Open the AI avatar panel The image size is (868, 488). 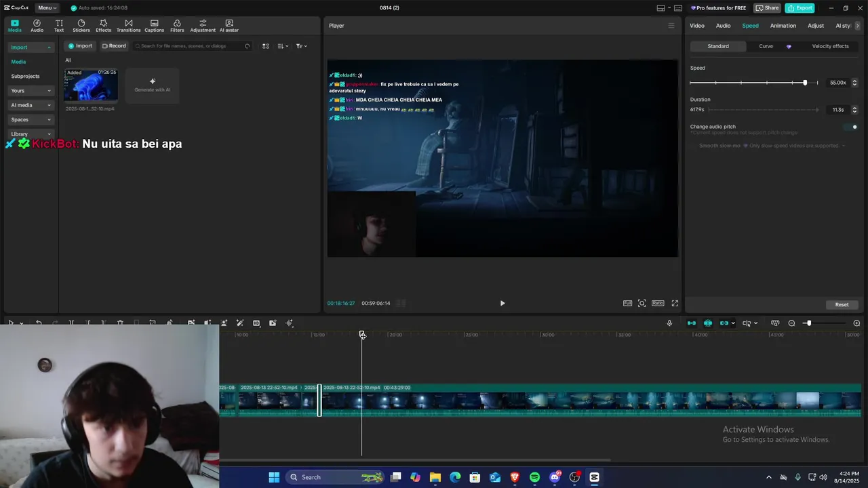(x=229, y=26)
